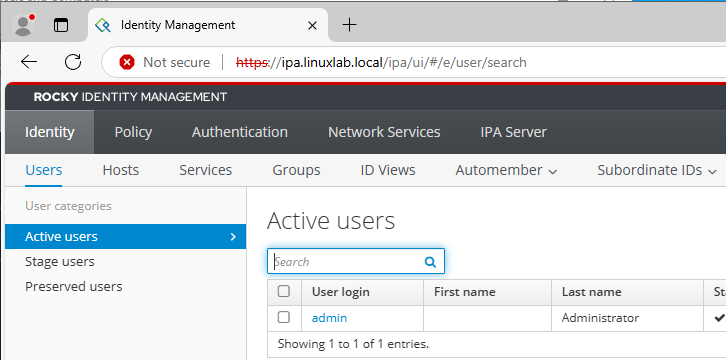Switch to the Policy tab
728x360 pixels.
click(133, 132)
